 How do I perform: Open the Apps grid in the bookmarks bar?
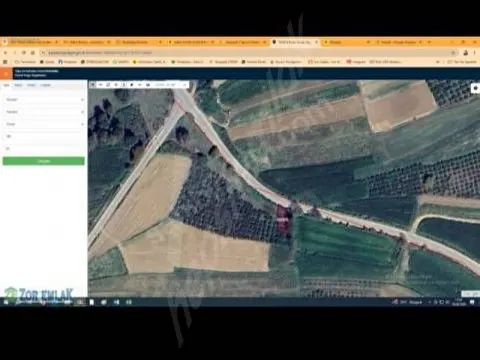pos(5,62)
